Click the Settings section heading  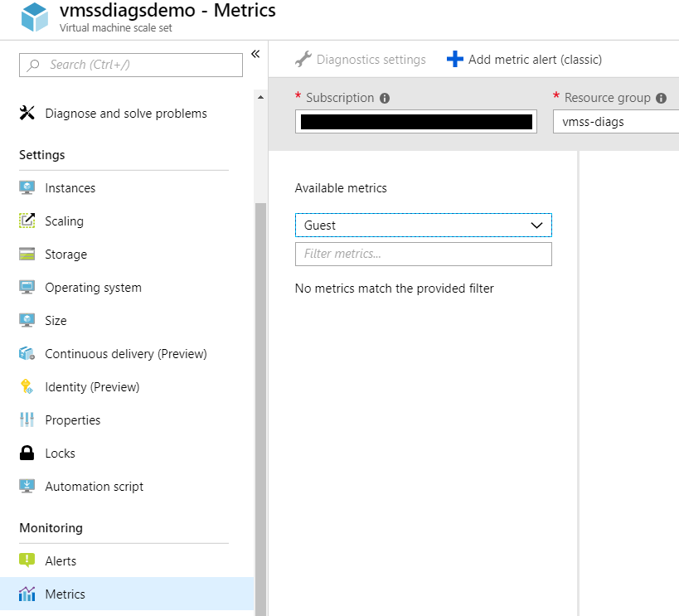pos(42,155)
